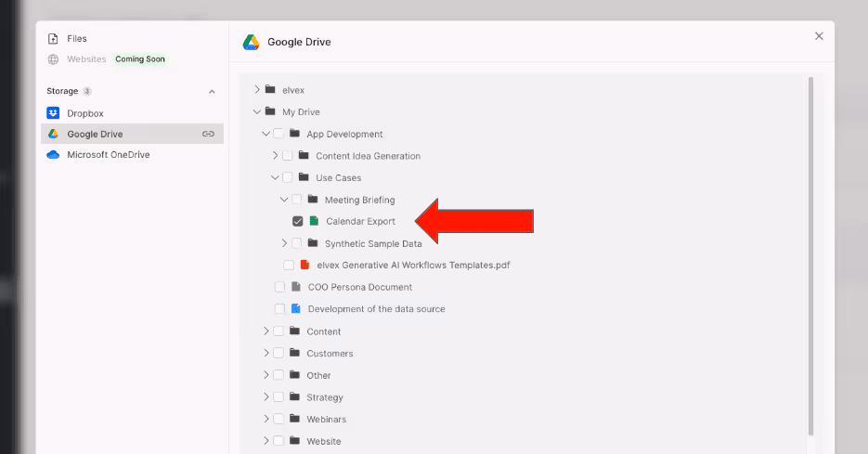Image resolution: width=868 pixels, height=454 pixels.
Task: Click the Dropbox logo icon
Action: (x=53, y=113)
